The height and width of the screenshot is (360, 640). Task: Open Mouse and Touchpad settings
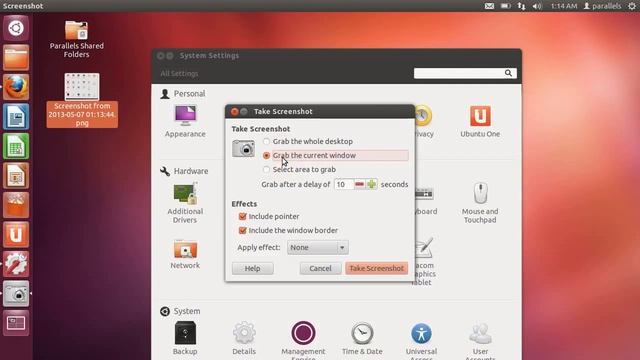tap(480, 203)
